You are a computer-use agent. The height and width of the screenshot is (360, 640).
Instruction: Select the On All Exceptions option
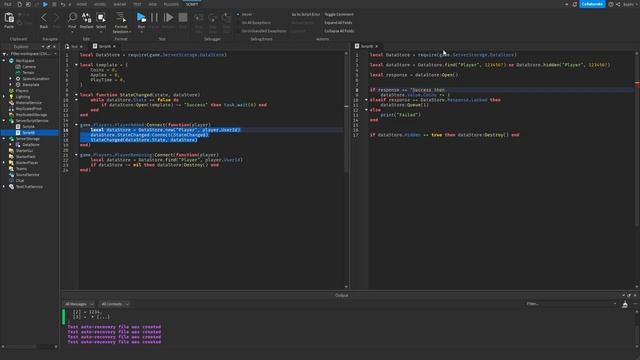(x=253, y=23)
